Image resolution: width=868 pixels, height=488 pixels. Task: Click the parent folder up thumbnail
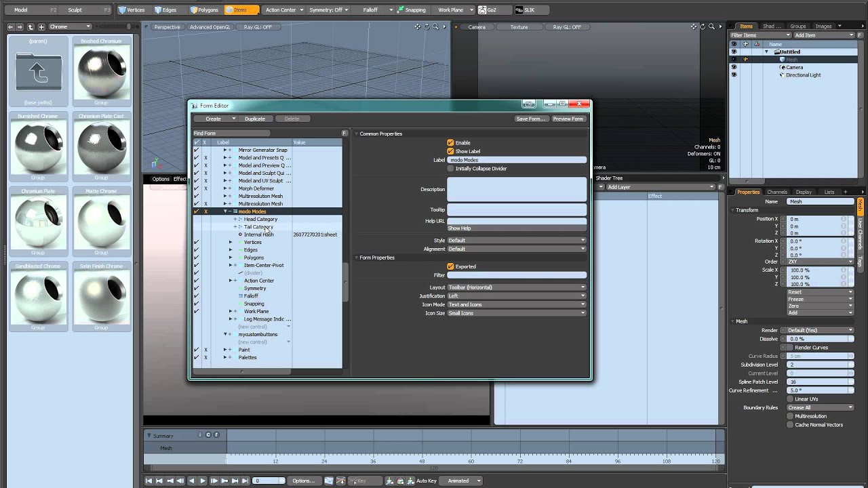[38, 72]
